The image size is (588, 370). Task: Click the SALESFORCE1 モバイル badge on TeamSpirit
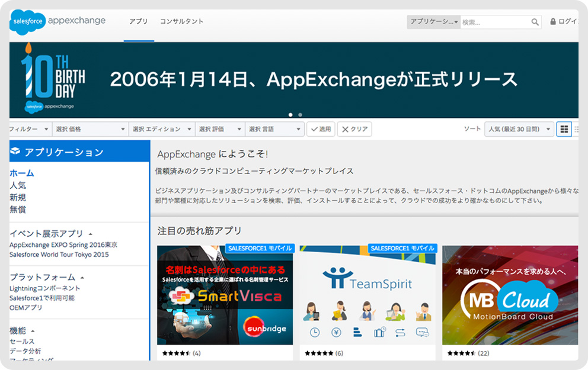[x=402, y=248]
